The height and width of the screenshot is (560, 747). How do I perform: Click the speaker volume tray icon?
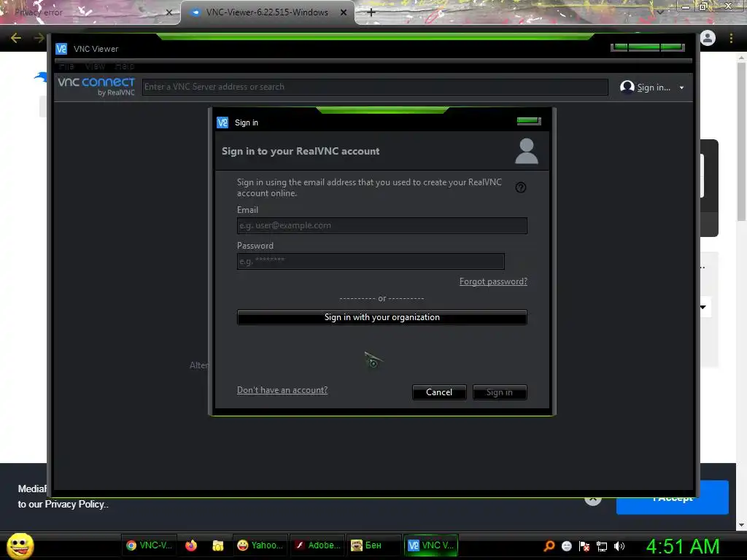[619, 545]
